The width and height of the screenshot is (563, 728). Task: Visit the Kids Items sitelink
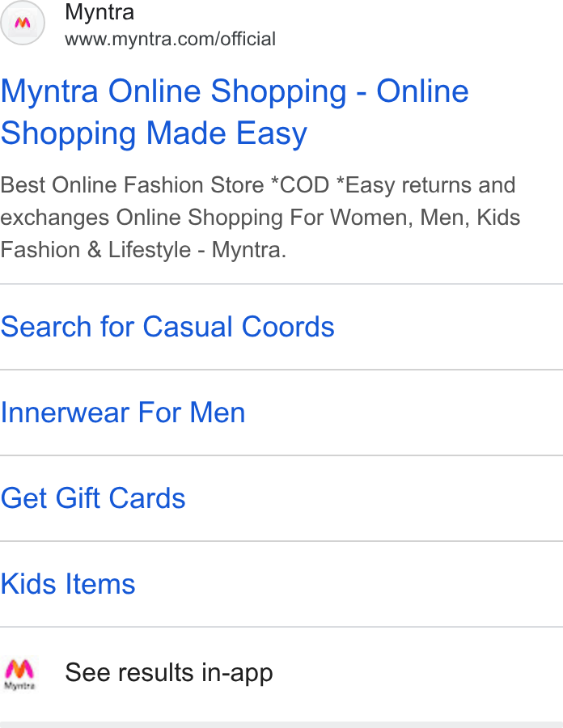pos(68,583)
